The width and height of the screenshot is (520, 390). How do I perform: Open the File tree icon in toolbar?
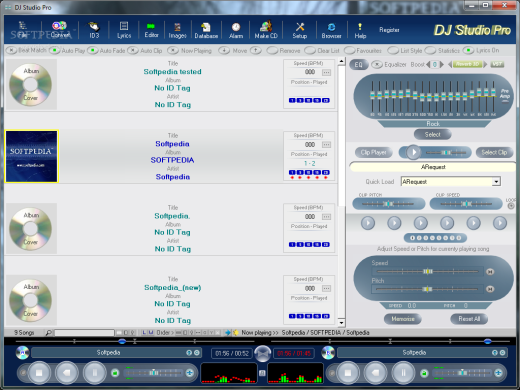coord(23,30)
